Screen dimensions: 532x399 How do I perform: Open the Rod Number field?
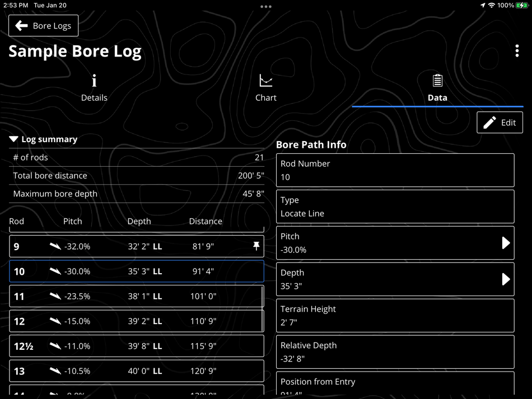[x=395, y=170]
